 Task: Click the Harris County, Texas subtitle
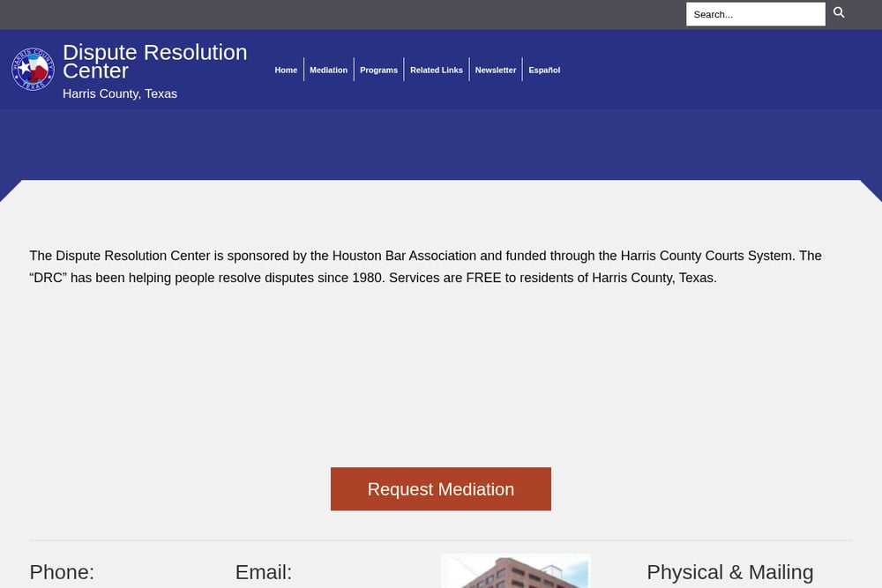[120, 93]
